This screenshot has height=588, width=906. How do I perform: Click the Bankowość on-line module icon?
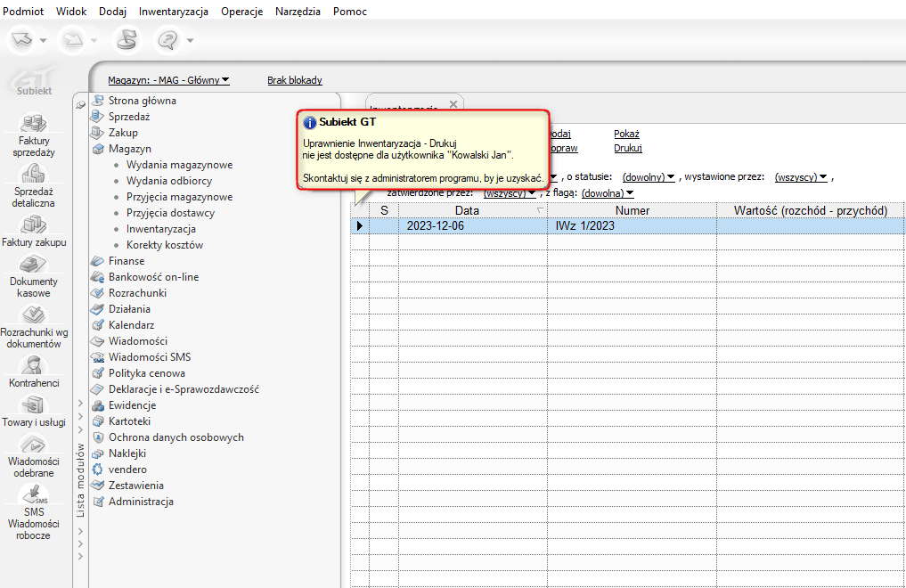point(98,277)
